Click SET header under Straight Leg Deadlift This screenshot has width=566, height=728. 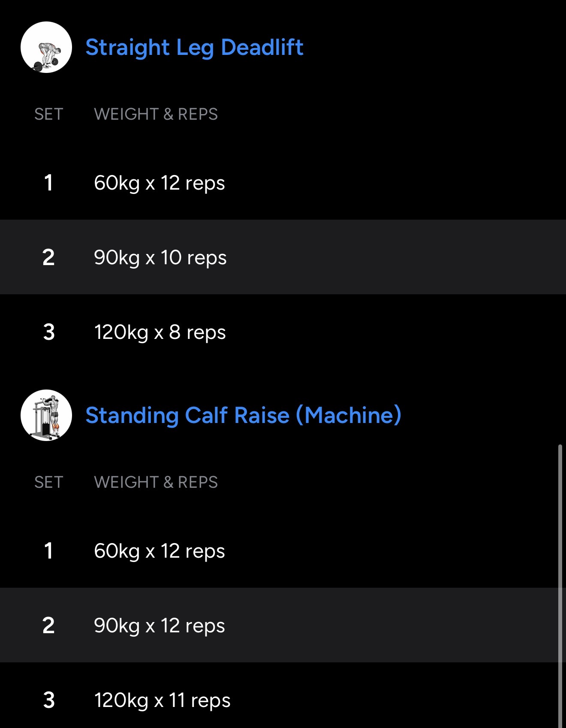(49, 114)
